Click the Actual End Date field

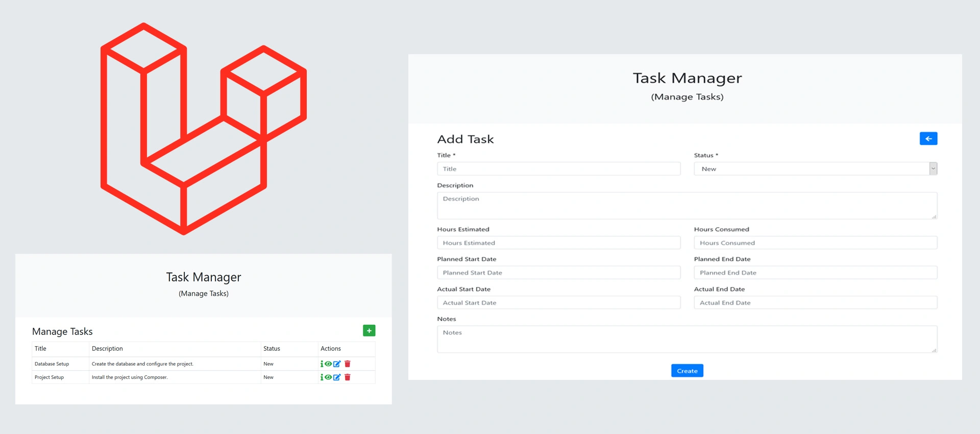[816, 303]
